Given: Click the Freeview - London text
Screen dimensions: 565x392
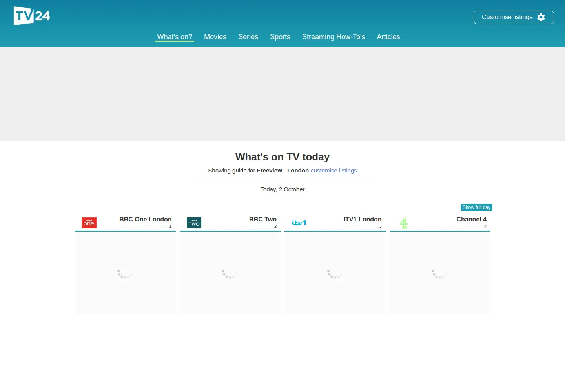Looking at the screenshot, I should 283,171.
